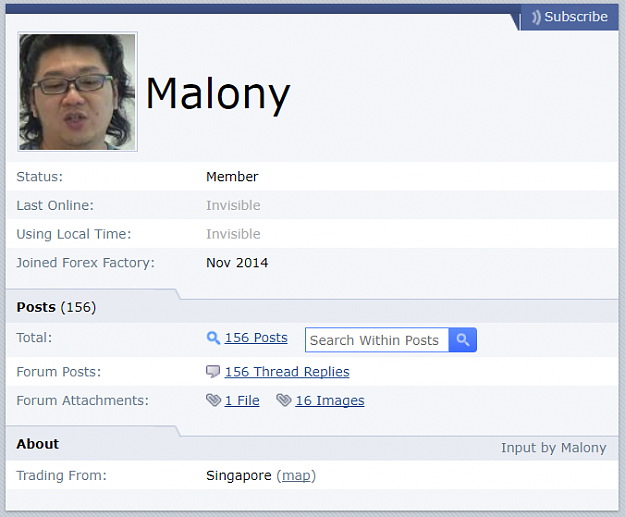Open the 1 File attachment link
Viewport: 625px width, 517px height.
tap(242, 400)
